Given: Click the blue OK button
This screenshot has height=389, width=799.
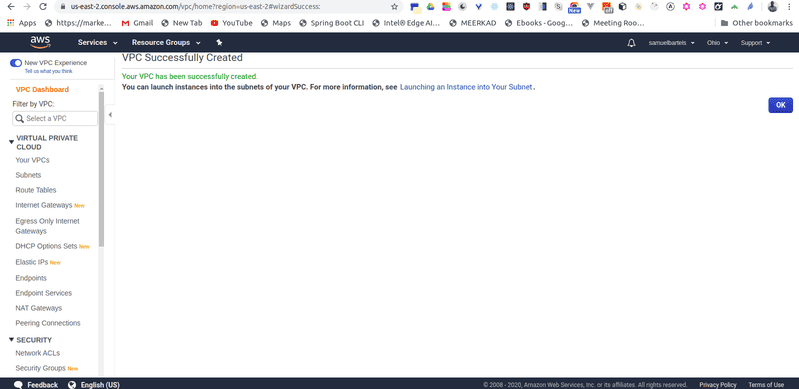Looking at the screenshot, I should click(780, 105).
